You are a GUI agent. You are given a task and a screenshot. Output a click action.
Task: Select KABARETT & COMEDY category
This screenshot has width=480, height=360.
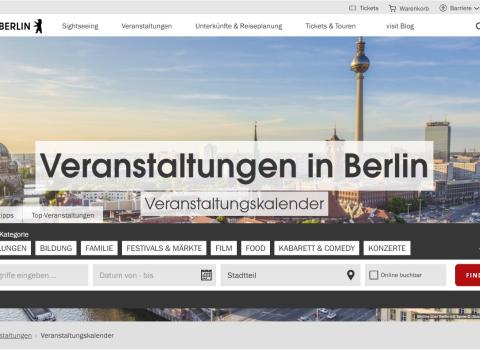317,248
